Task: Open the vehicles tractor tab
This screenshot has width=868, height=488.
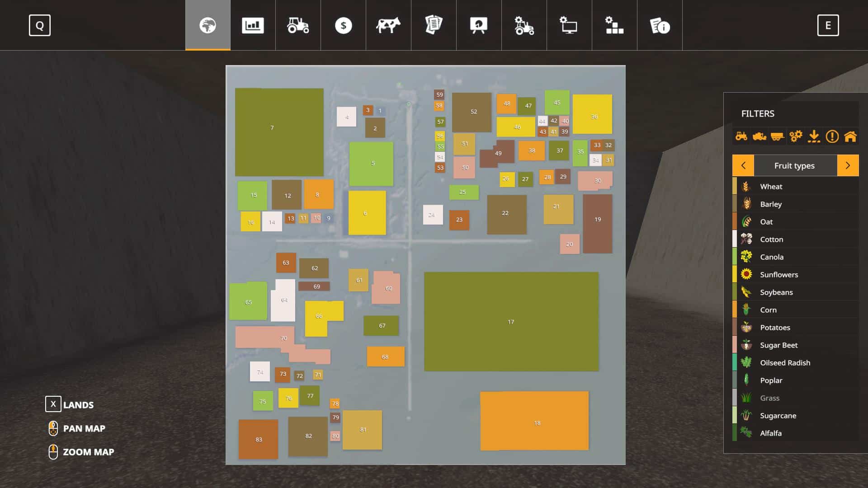Action: coord(298,25)
